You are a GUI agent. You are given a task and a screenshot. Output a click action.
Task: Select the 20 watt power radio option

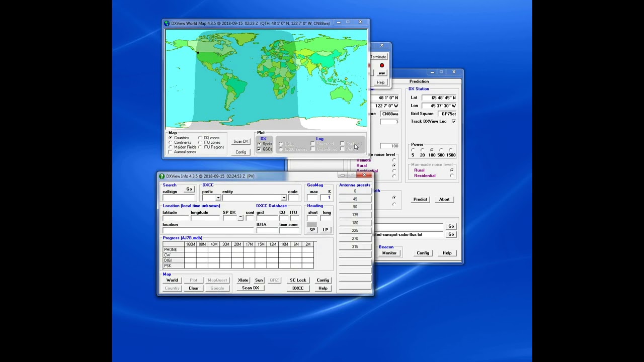422,150
